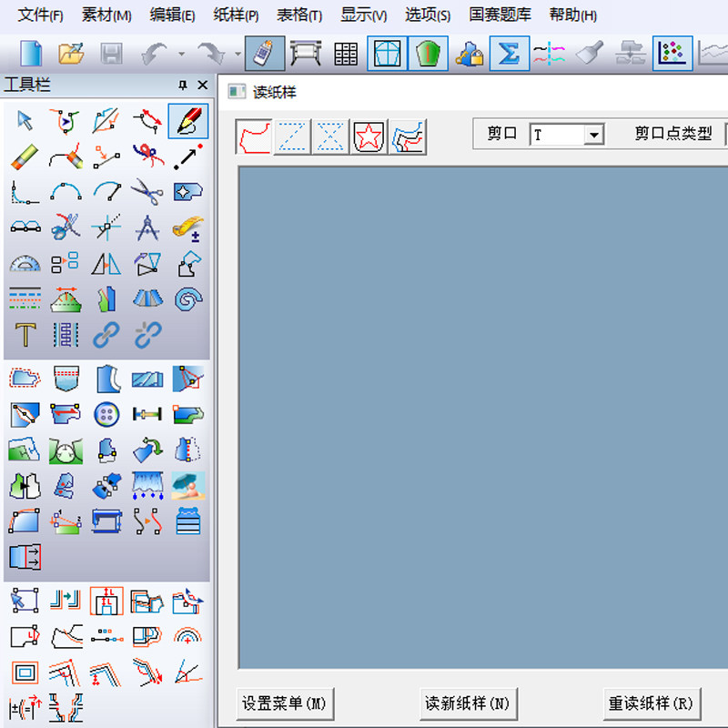Open the 选项(S) menu
This screenshot has width=728, height=728.
[x=427, y=15]
